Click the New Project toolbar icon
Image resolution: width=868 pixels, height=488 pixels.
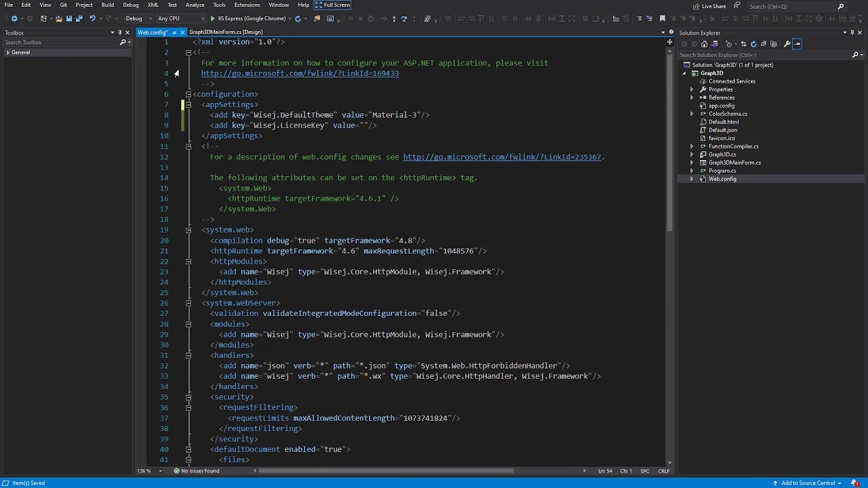pos(44,18)
